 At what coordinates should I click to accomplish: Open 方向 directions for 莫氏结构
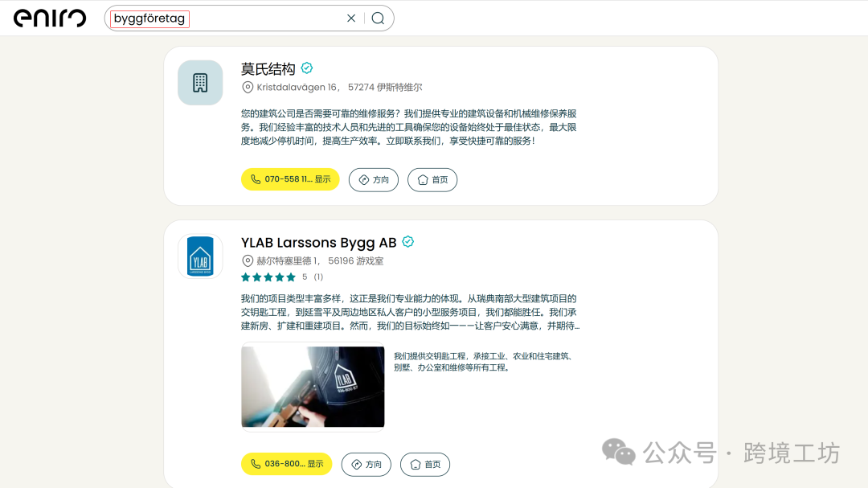[x=373, y=179]
